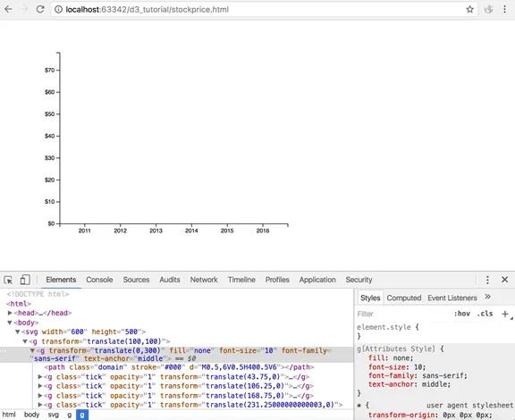The width and height of the screenshot is (515, 420).
Task: Add new style rule with plus icon
Action: [x=505, y=314]
